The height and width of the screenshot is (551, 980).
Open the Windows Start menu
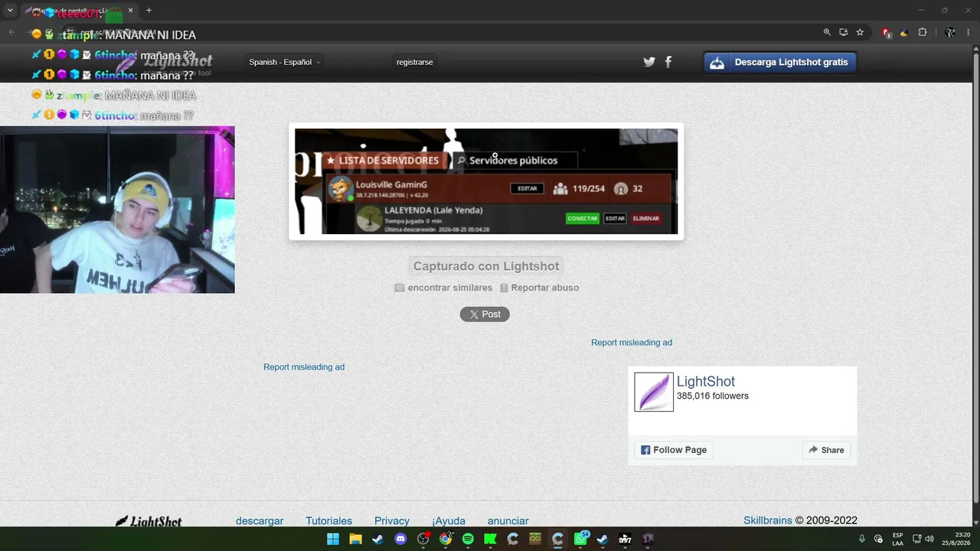(x=333, y=539)
